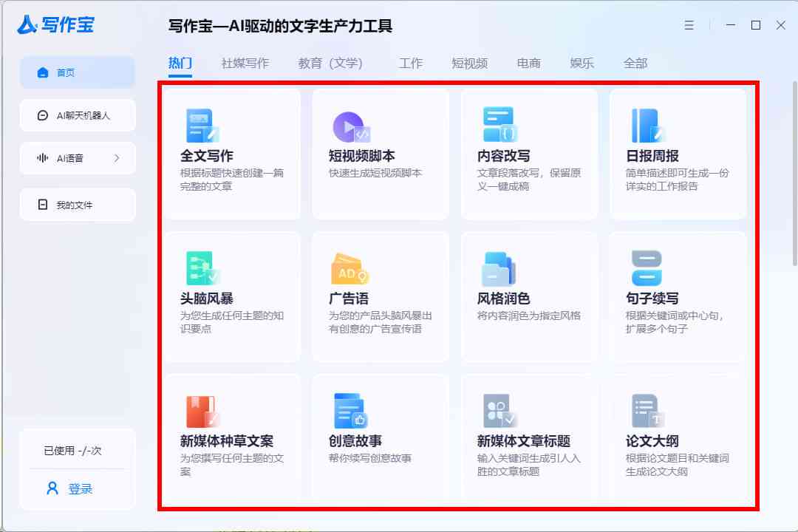Image resolution: width=798 pixels, height=532 pixels.
Task: Open AI聊天机器人 from the sidebar
Action: tap(78, 115)
